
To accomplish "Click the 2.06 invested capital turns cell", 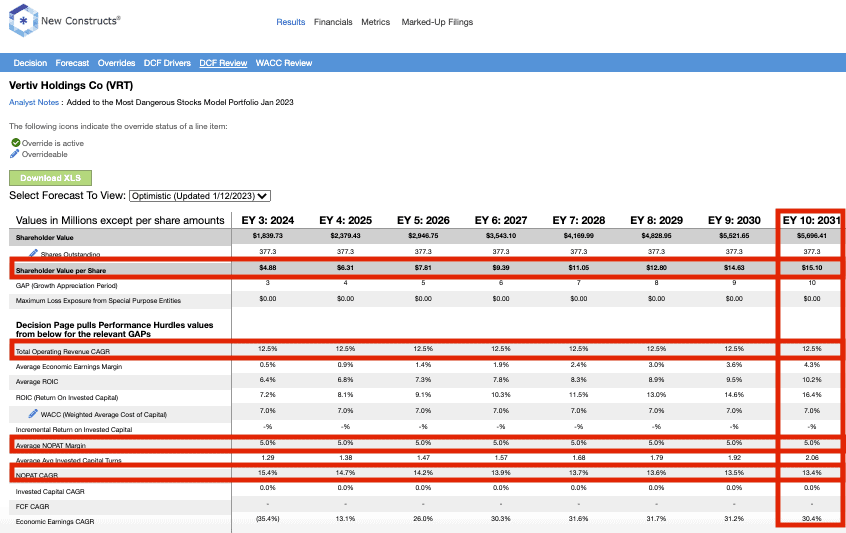I will (811, 457).
